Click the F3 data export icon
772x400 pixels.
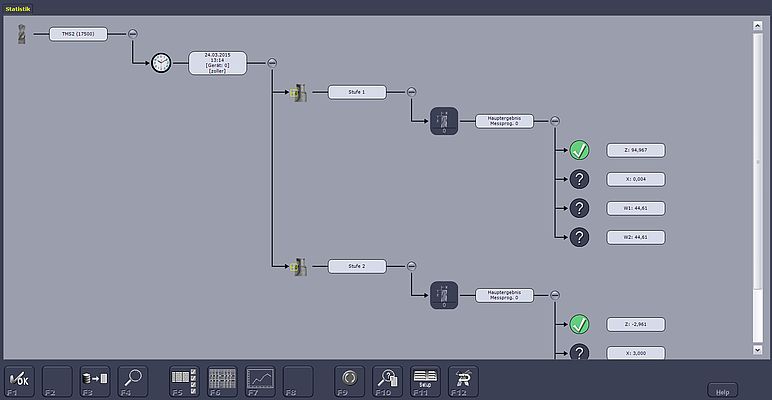[95, 379]
